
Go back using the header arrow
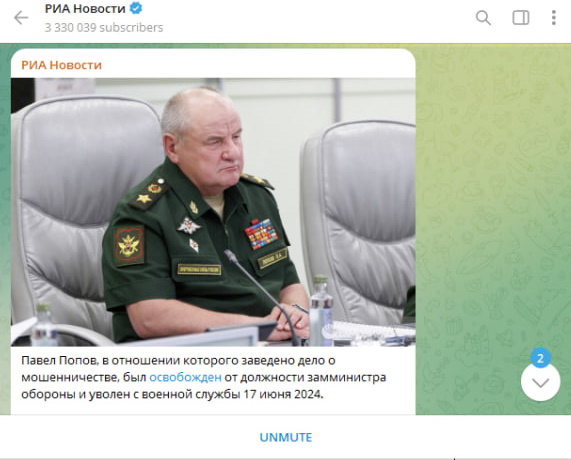coord(21,17)
